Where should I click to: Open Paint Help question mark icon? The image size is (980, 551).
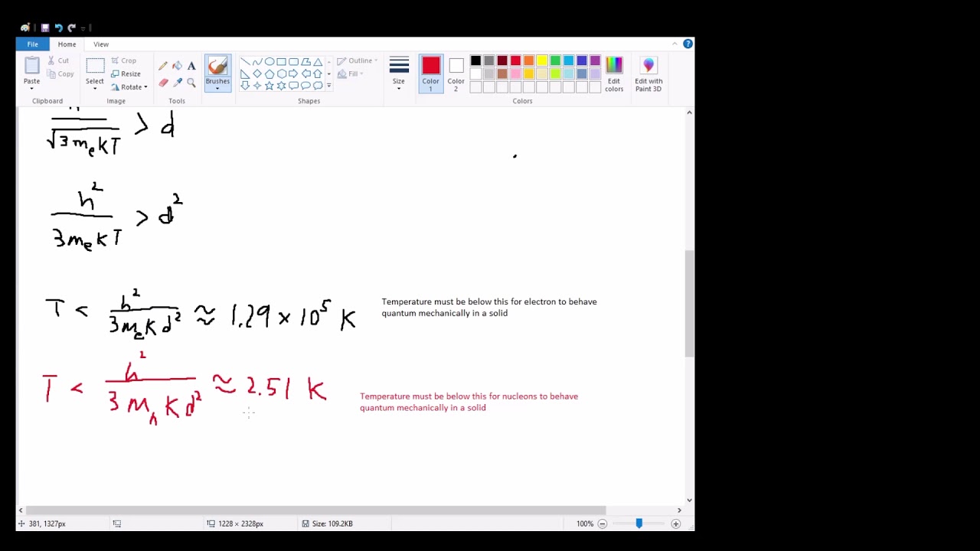(688, 44)
